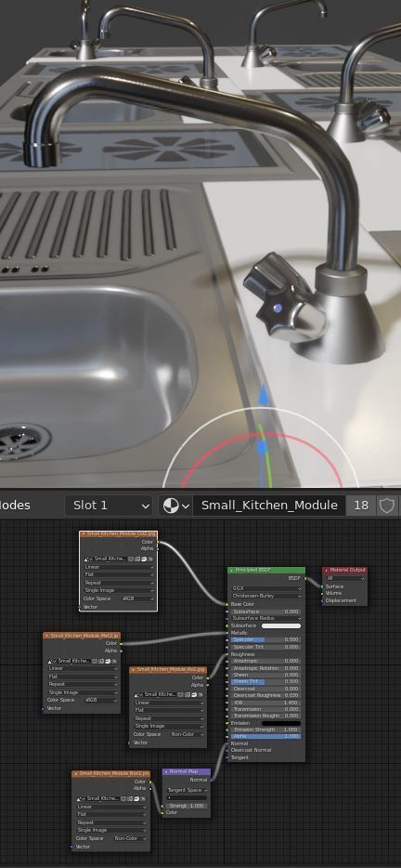This screenshot has width=401, height=868.
Task: Click the Anisotropic value field
Action: pos(266,661)
